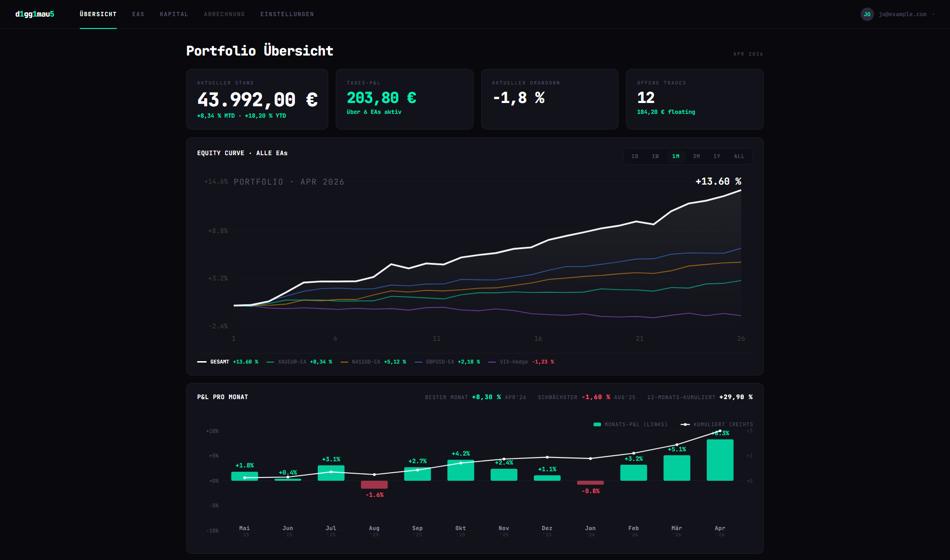Click the 'P&L PRO MONAT' title
The image size is (950, 560).
[222, 397]
